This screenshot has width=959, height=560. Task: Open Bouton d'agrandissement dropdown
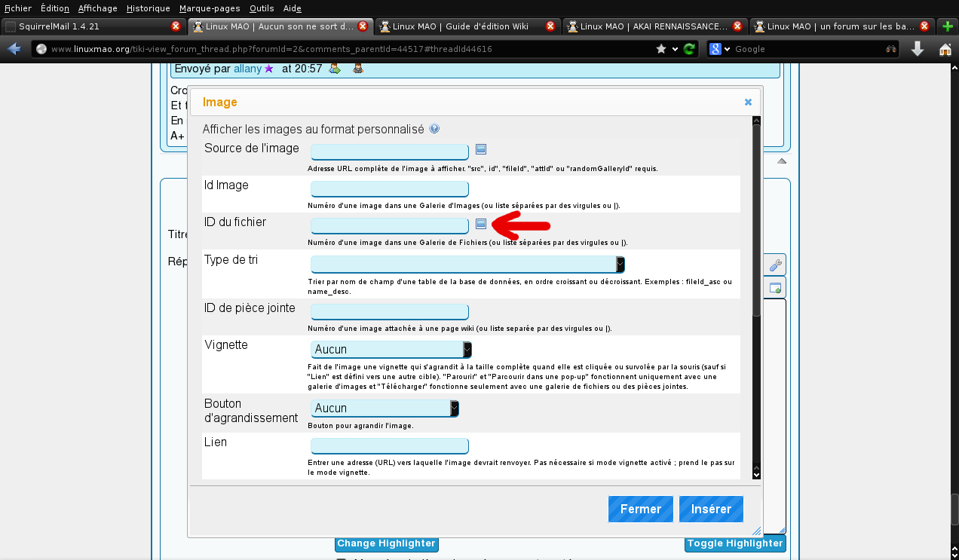(385, 408)
